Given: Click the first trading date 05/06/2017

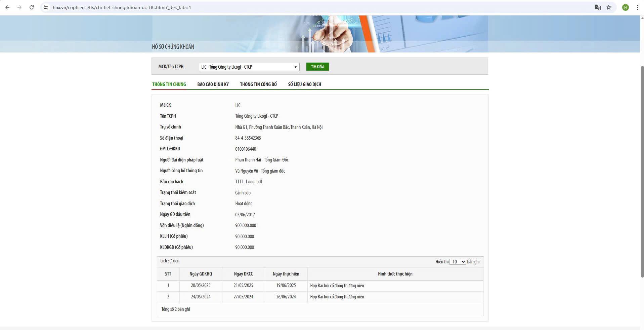Looking at the screenshot, I should (245, 215).
